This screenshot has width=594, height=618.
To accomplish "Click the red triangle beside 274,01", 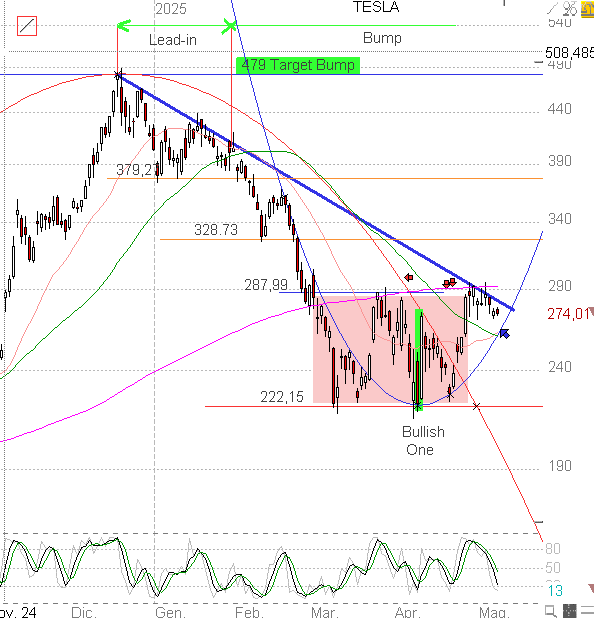I will pyautogui.click(x=591, y=311).
